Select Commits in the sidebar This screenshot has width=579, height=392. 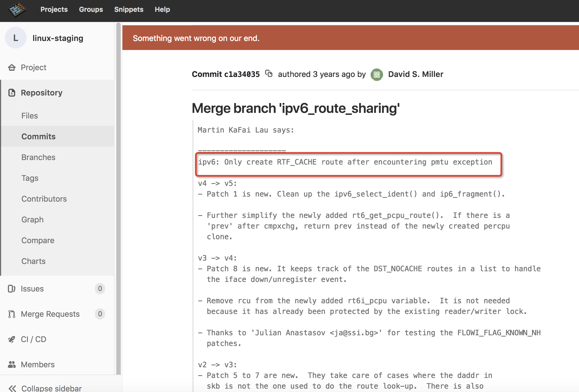coord(38,136)
